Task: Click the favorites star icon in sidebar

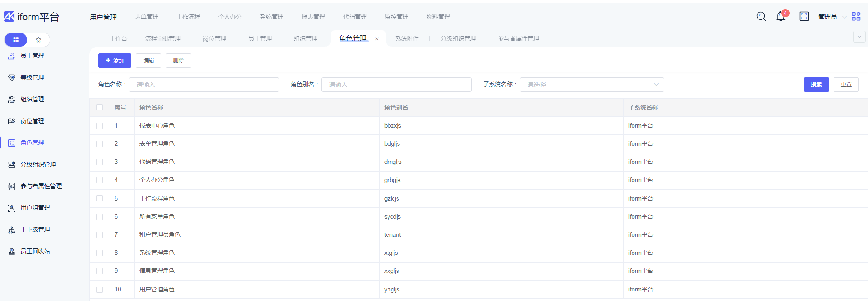Action: point(38,40)
